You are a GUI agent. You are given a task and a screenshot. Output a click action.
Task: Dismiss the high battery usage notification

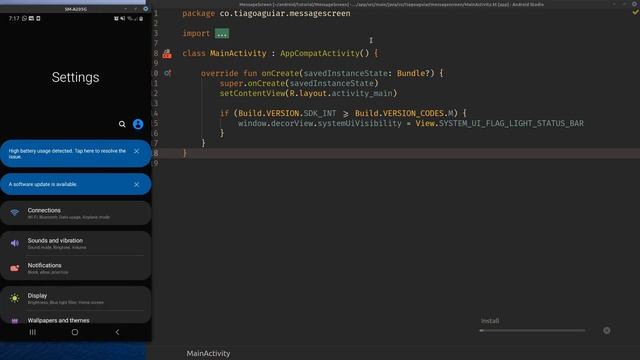137,151
